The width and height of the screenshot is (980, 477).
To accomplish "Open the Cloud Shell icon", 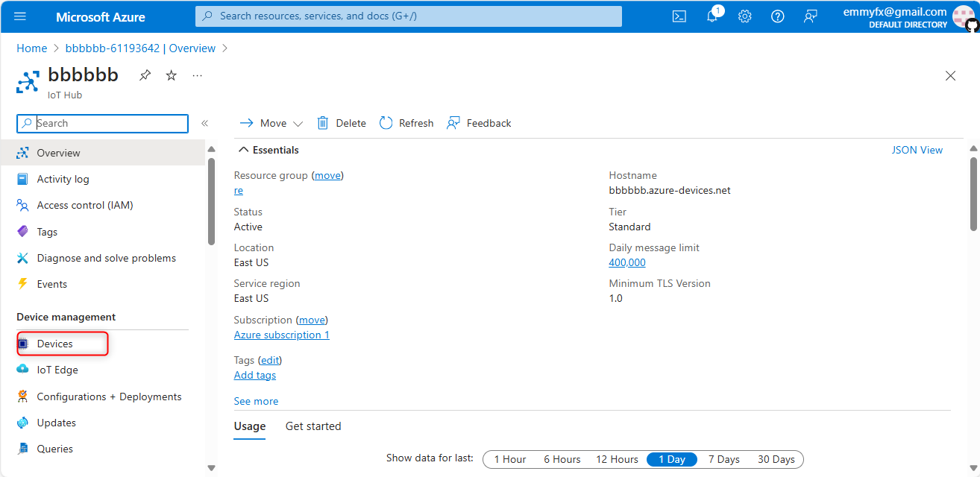I will point(679,16).
